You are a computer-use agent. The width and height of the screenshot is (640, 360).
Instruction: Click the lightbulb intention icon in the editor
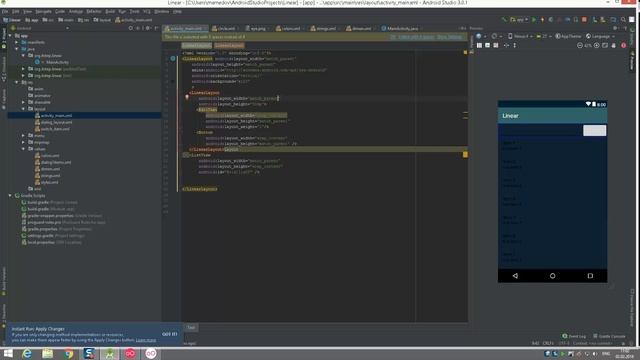(187, 97)
